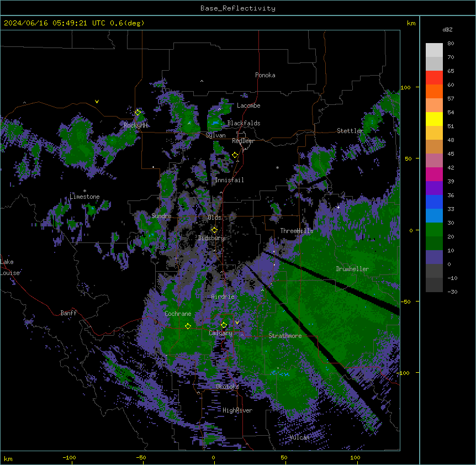Click the Drumheller label
This screenshot has width=476, height=465.
click(x=352, y=269)
